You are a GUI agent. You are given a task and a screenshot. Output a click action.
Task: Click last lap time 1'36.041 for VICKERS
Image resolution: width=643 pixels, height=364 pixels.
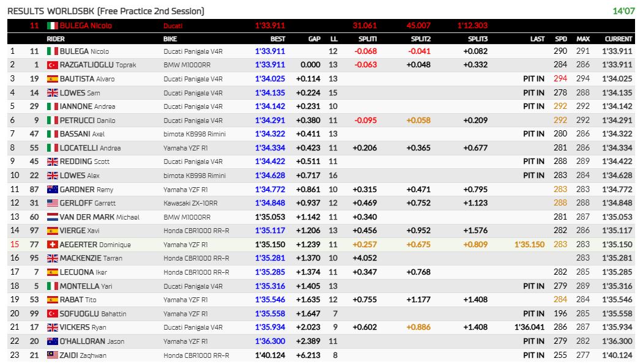tap(529, 327)
